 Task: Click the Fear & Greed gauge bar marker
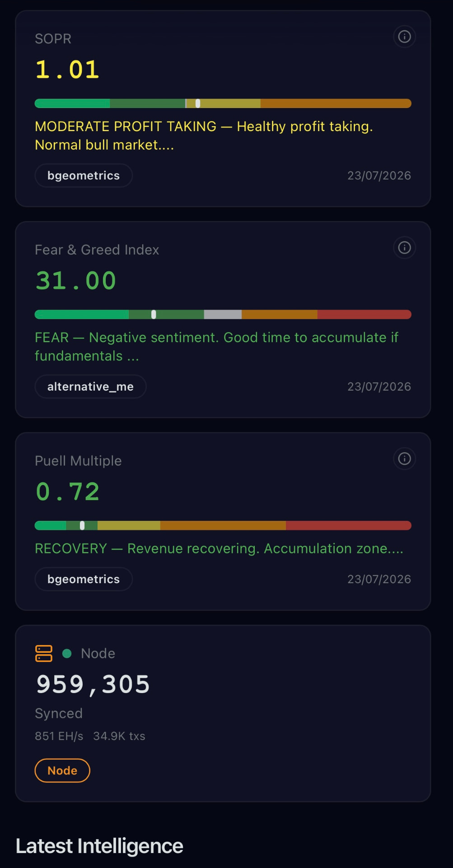click(154, 315)
